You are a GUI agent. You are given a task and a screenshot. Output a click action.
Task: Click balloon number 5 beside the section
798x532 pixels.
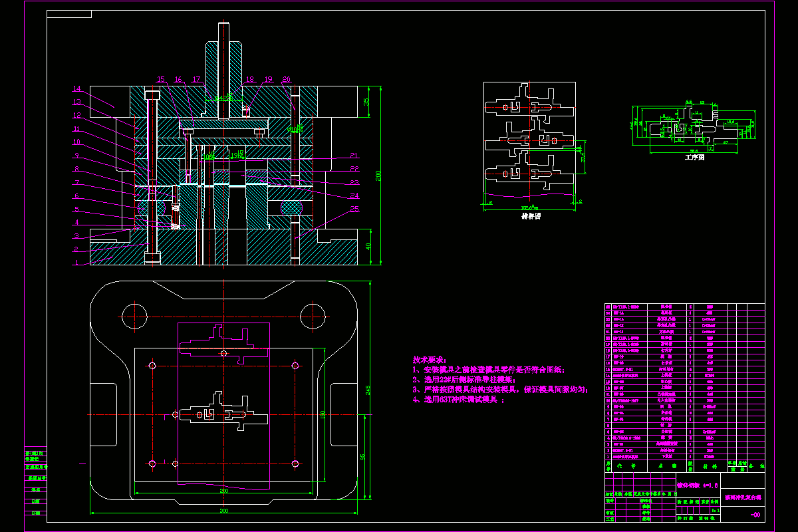coord(76,209)
